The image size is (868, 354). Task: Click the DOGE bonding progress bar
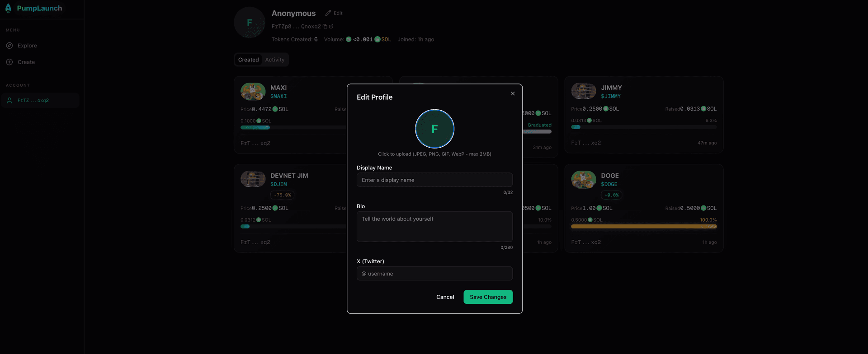coord(644,227)
